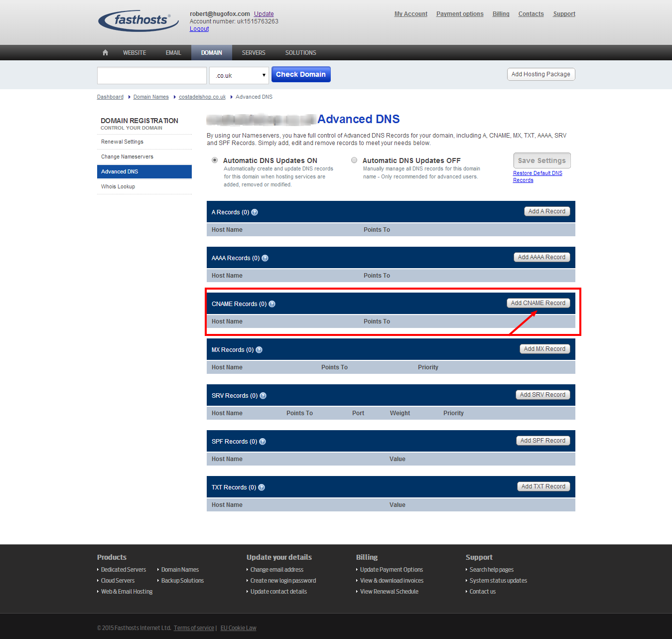Click the CNAME Records help icon
672x639 pixels.
(272, 304)
